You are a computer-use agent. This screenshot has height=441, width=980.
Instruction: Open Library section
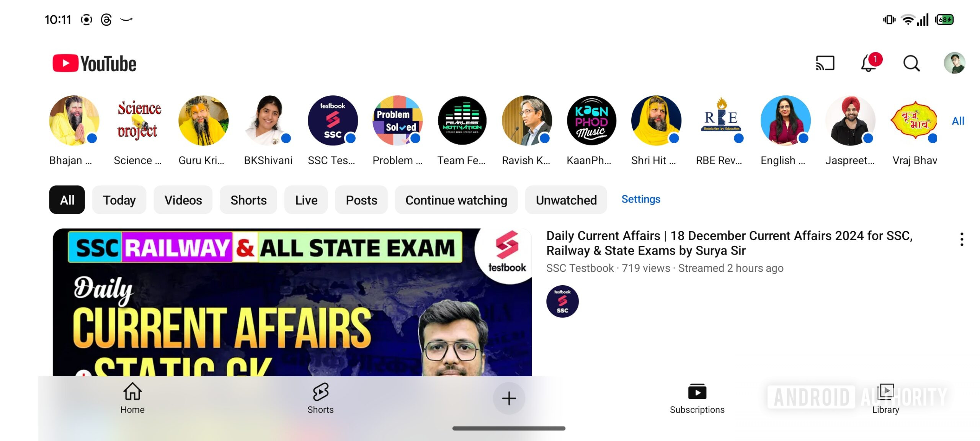tap(885, 397)
